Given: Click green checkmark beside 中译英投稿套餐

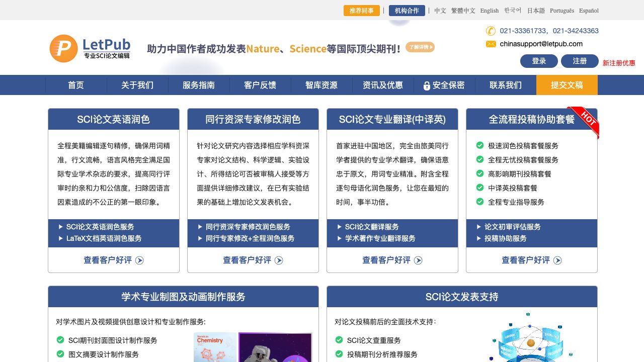Looking at the screenshot, I should pos(480,188).
